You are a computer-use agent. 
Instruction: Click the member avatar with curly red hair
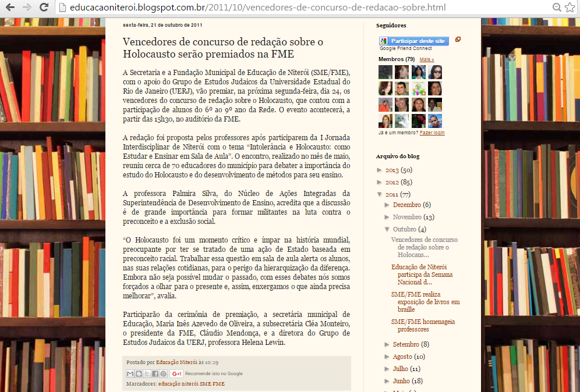point(386,88)
